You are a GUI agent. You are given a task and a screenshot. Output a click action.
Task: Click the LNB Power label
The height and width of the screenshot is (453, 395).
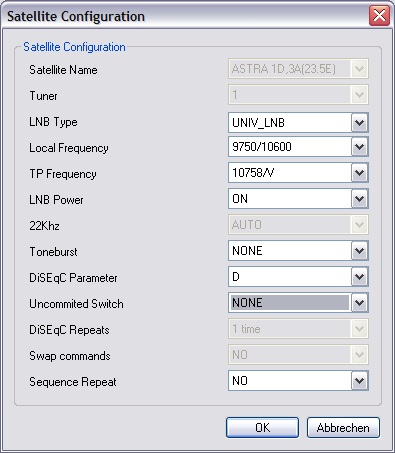(x=56, y=200)
